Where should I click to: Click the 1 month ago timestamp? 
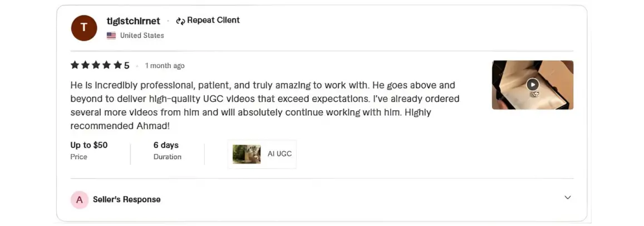(x=165, y=66)
